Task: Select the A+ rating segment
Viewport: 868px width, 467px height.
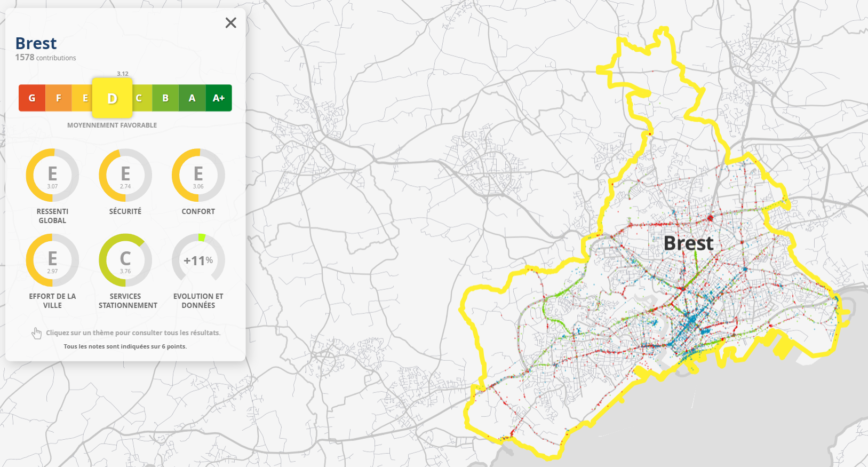Action: coord(219,98)
